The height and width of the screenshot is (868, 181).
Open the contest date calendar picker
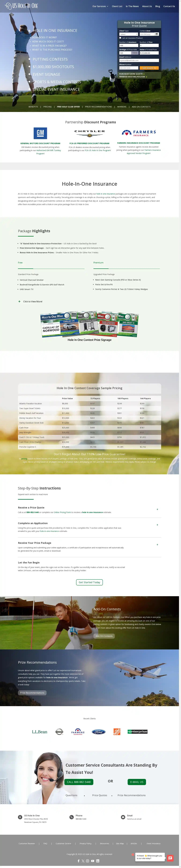pyautogui.click(x=157, y=34)
